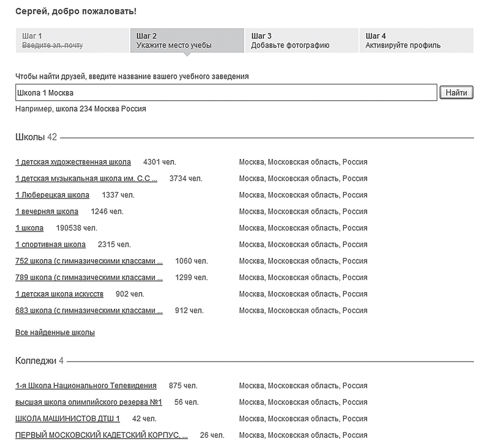
Task: Open Шаг 4 Активируйте профиль tab
Action: (x=416, y=41)
